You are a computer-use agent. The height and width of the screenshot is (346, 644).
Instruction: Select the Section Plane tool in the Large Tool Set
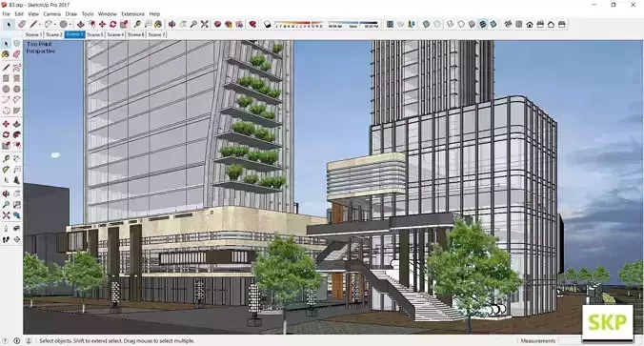(16, 238)
